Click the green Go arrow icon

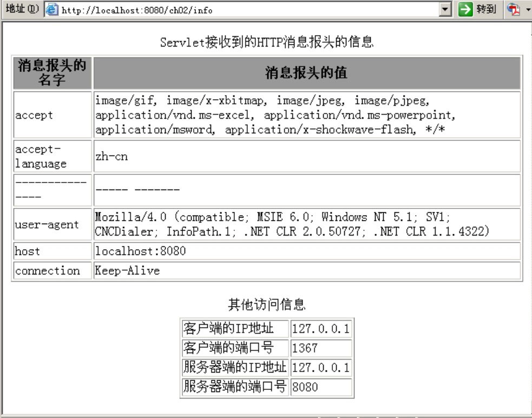(x=465, y=9)
